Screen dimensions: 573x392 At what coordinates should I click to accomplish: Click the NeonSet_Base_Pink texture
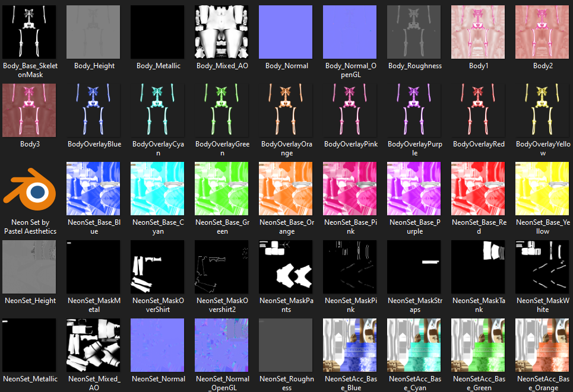pos(350,189)
